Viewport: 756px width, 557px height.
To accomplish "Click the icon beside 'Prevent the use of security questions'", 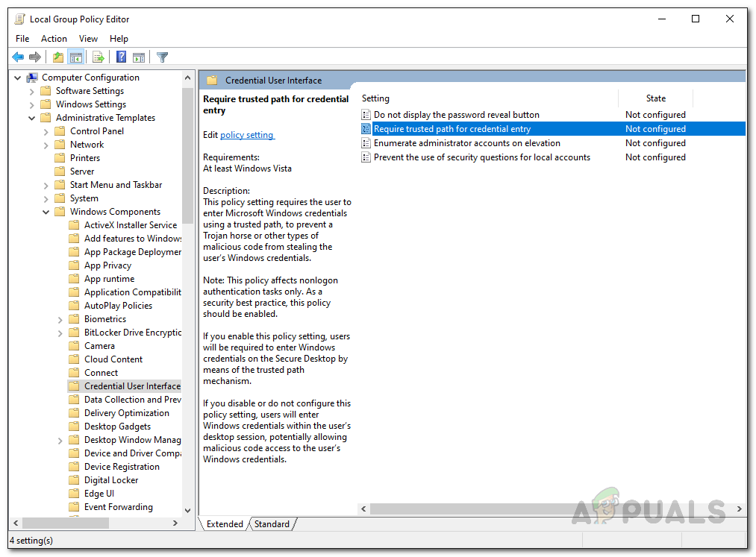I will (x=366, y=157).
